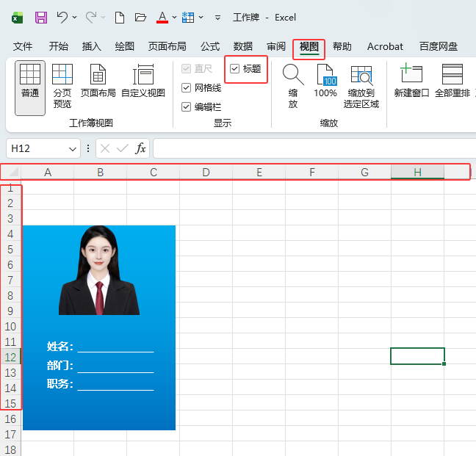
Task: Open 缩放 zoom magnifier dialog
Action: pos(293,86)
